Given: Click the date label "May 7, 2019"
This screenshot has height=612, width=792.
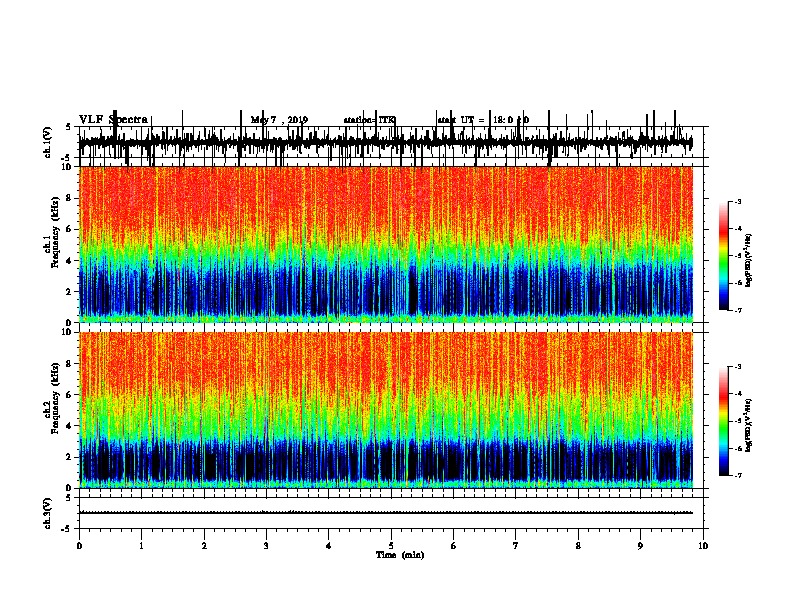Looking at the screenshot, I should coord(279,120).
